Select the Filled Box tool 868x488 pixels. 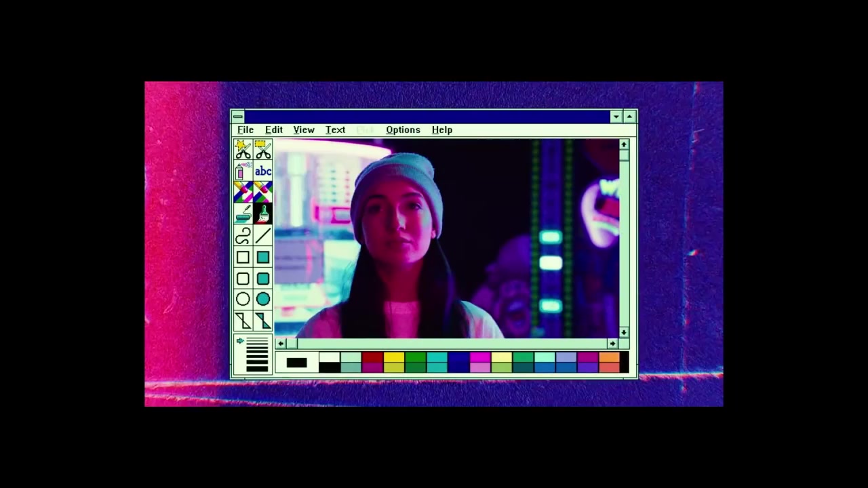click(x=263, y=258)
